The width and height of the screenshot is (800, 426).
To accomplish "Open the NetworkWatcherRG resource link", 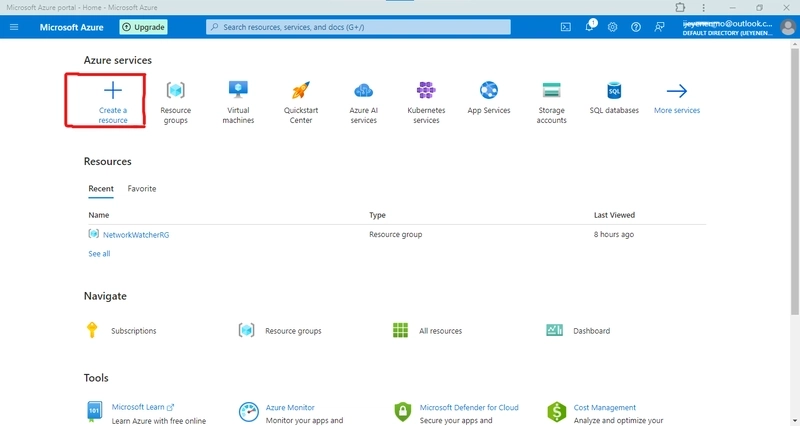I will [x=136, y=235].
